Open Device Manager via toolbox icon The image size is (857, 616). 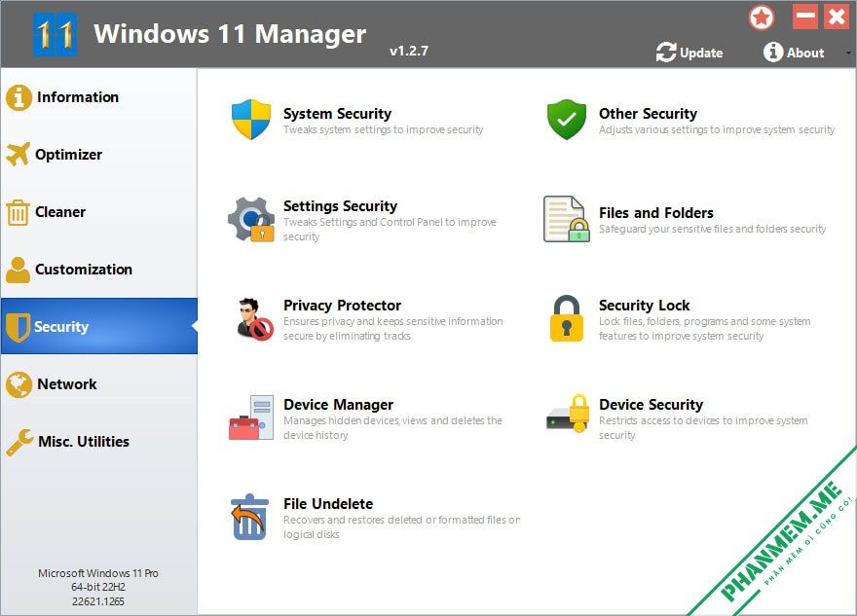pos(251,417)
